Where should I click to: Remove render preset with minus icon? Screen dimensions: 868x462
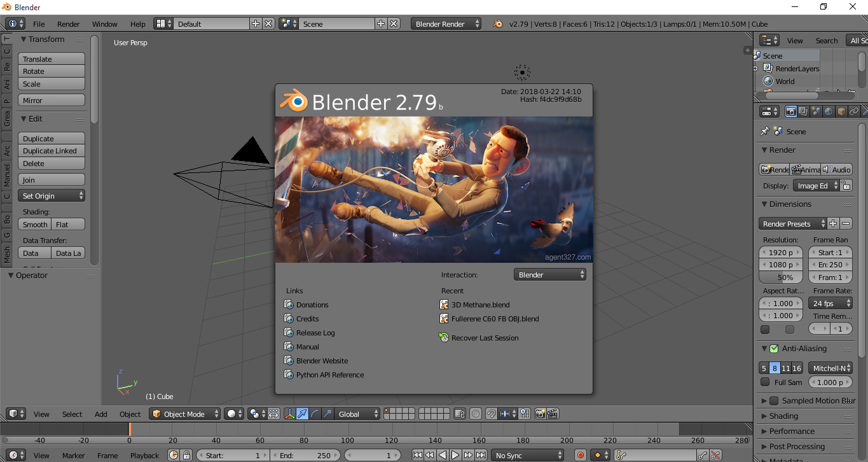[846, 224]
